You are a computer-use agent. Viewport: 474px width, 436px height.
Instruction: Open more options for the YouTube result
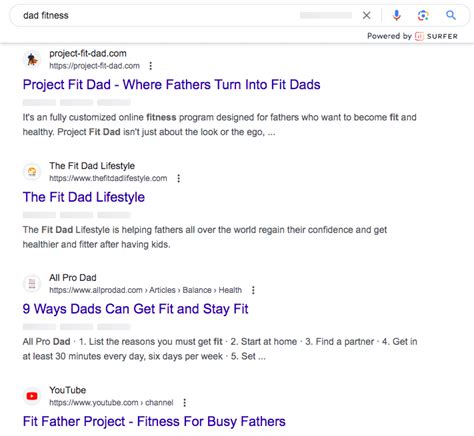185,403
